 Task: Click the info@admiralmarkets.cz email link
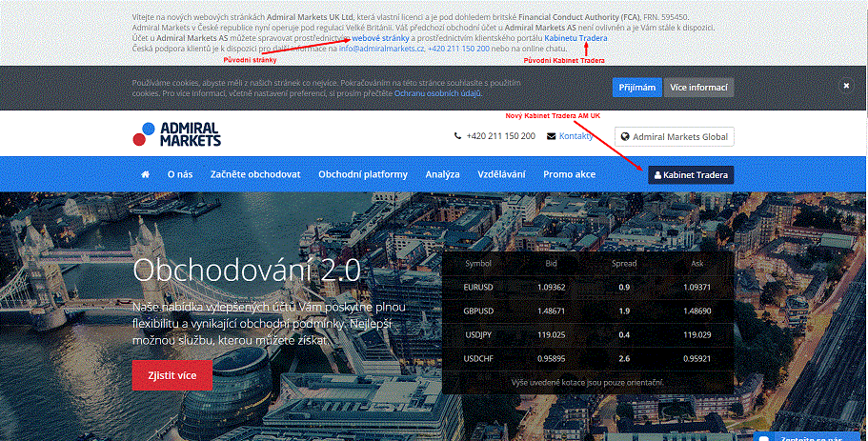(382, 49)
